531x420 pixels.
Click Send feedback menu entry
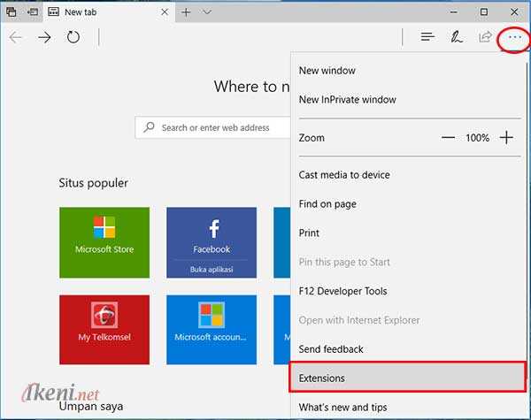pos(409,349)
